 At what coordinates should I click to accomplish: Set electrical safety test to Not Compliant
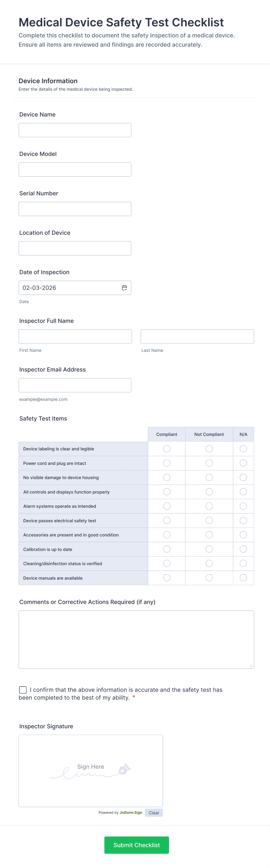[209, 521]
